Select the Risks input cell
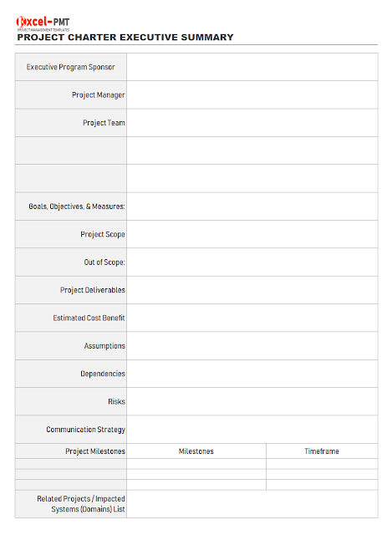Screen dimensions: 392x535 tap(252, 401)
